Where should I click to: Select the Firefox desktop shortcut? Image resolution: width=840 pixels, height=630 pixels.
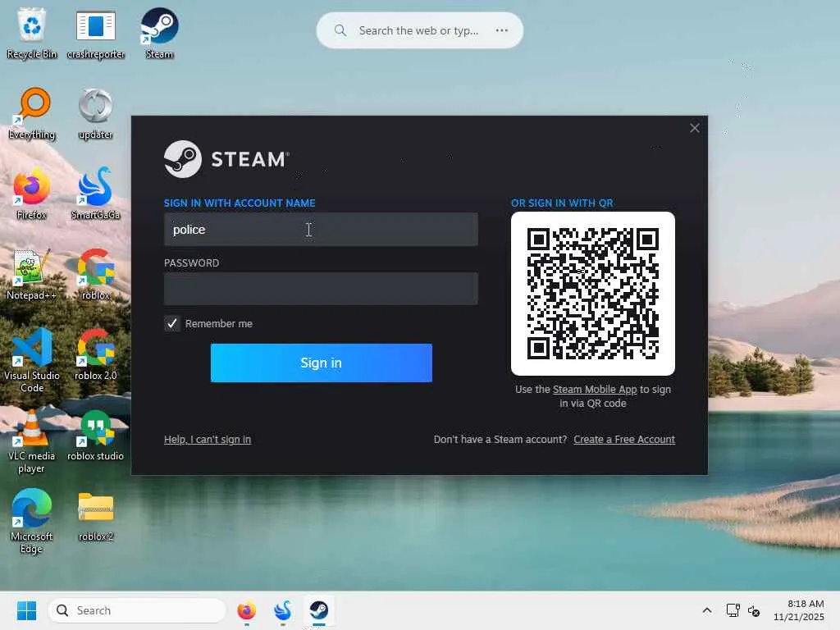32,194
